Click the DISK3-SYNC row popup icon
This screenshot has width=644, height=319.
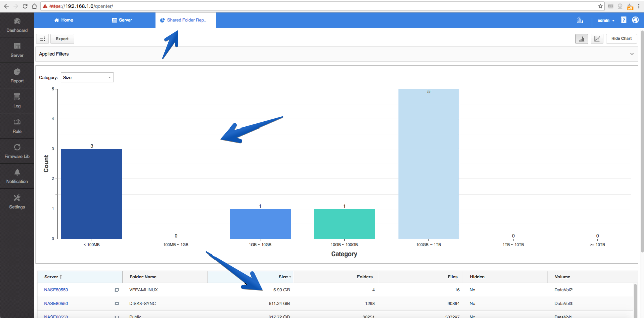pyautogui.click(x=117, y=304)
